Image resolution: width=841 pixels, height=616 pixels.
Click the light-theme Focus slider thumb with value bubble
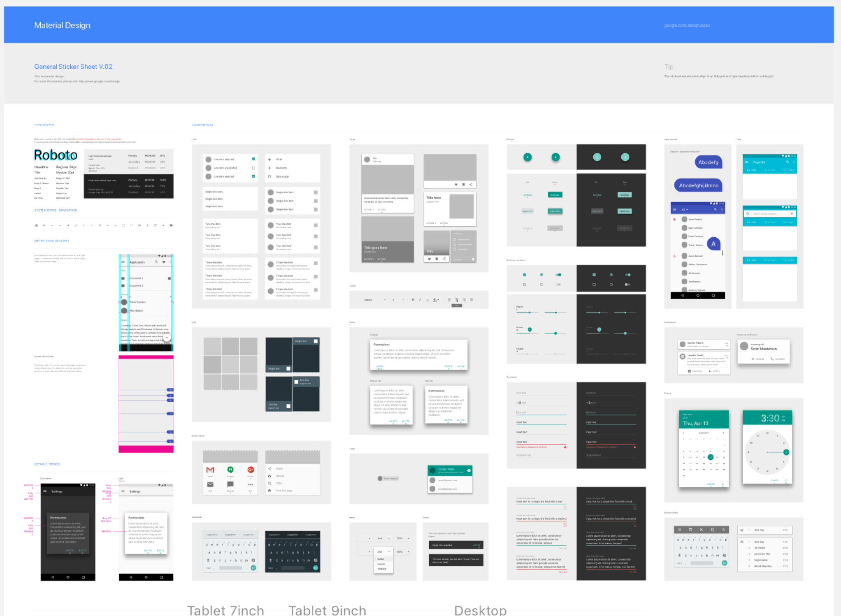(x=530, y=329)
